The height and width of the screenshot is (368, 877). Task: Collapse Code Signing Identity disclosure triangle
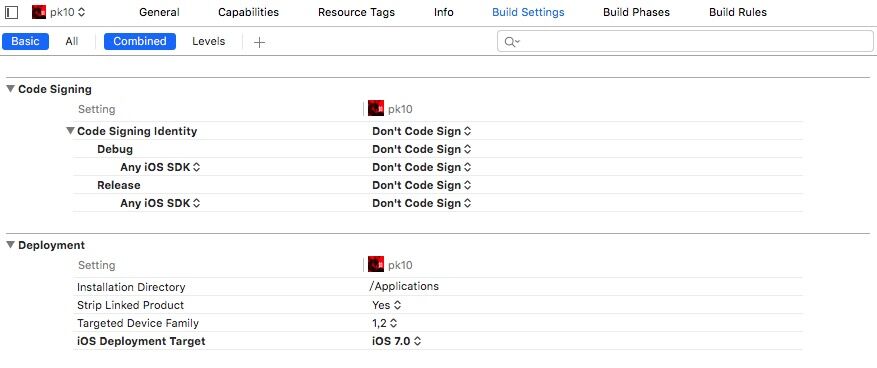70,131
